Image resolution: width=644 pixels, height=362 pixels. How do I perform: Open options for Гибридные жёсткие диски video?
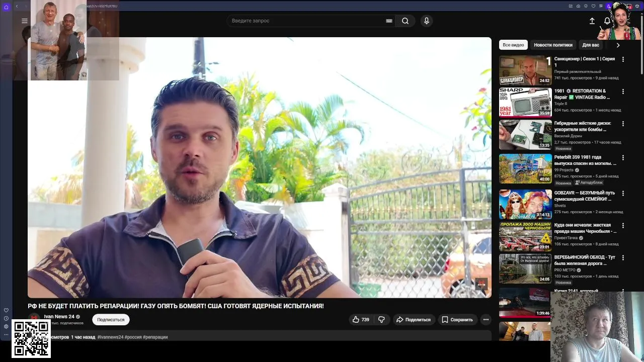(623, 124)
